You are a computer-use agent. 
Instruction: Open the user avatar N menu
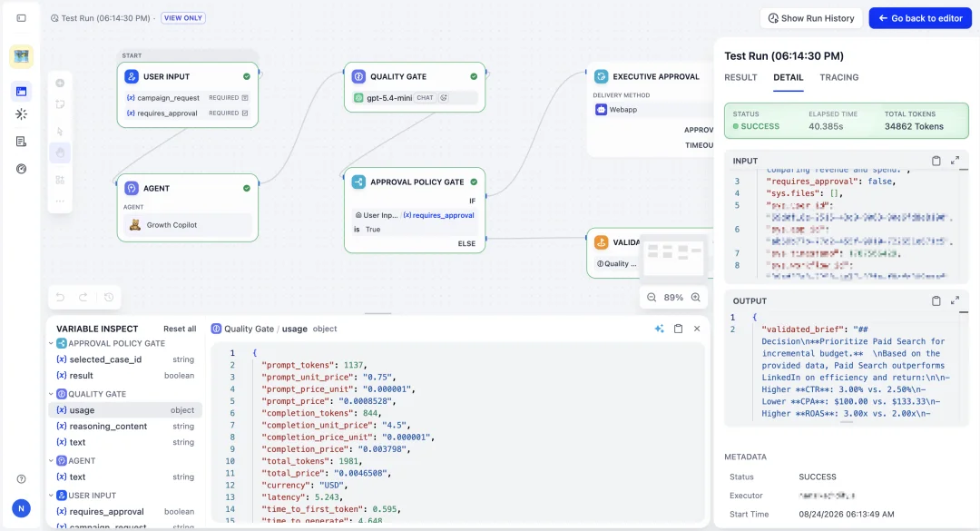[x=21, y=508]
